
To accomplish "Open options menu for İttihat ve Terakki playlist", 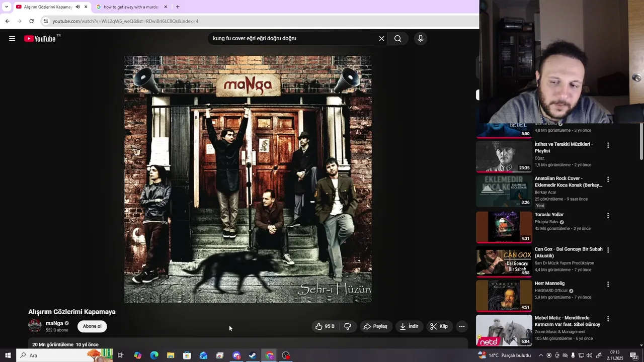I will click(608, 145).
